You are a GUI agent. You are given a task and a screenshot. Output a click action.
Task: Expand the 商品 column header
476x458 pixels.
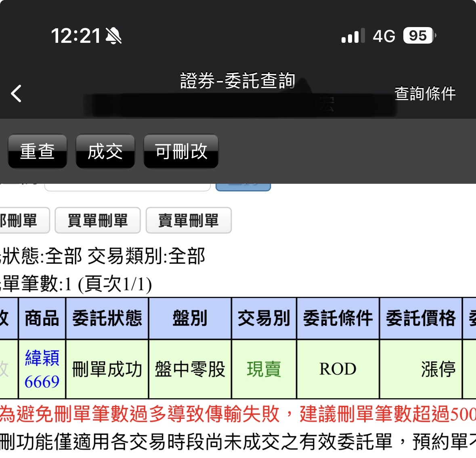point(42,318)
